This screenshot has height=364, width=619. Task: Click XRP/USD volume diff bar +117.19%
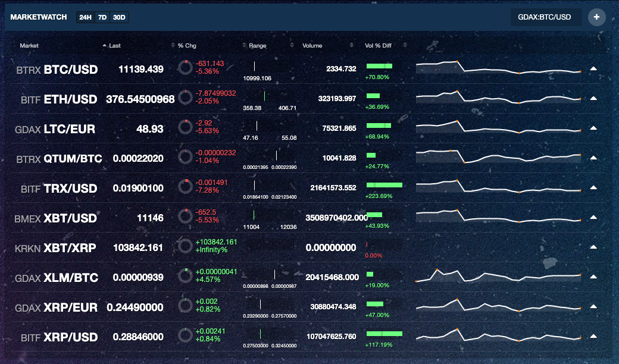pyautogui.click(x=384, y=334)
